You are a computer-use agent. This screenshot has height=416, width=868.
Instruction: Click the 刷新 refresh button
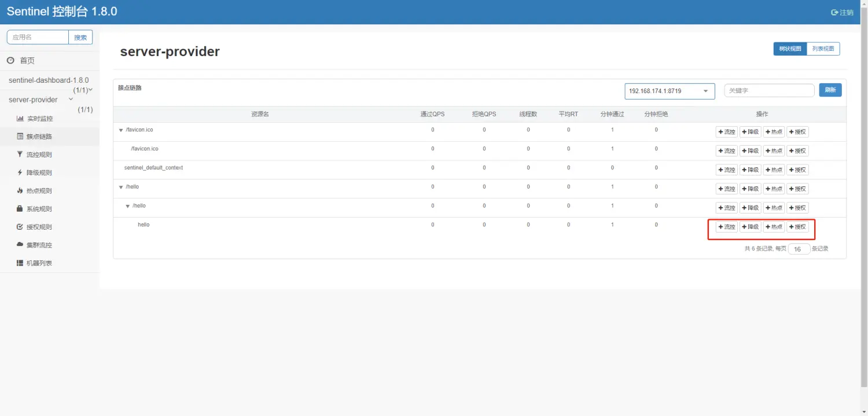tap(830, 90)
